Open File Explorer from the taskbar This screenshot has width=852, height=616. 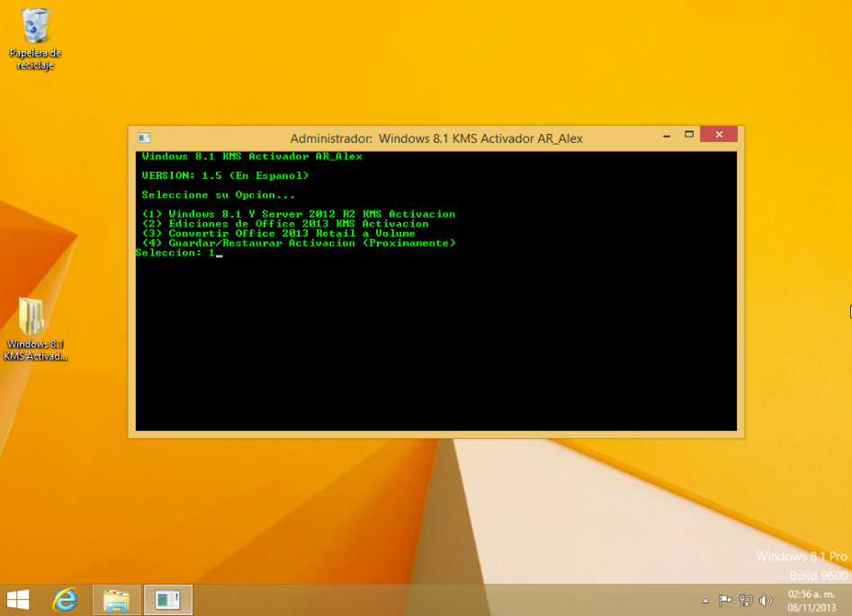116,600
